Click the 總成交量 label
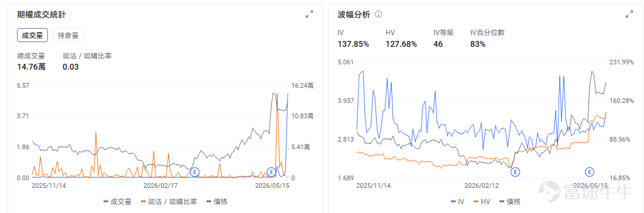This screenshot has width=644, height=213. pyautogui.click(x=31, y=56)
